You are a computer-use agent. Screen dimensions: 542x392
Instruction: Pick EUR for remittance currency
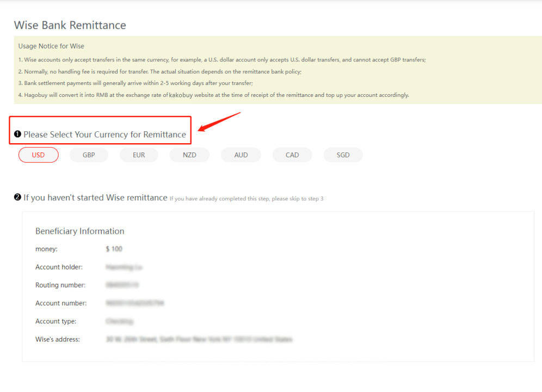pyautogui.click(x=139, y=155)
